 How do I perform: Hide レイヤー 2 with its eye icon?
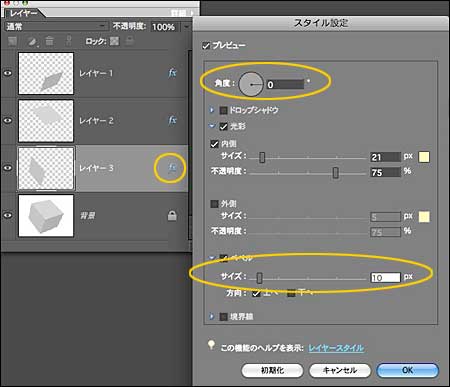pyautogui.click(x=8, y=120)
